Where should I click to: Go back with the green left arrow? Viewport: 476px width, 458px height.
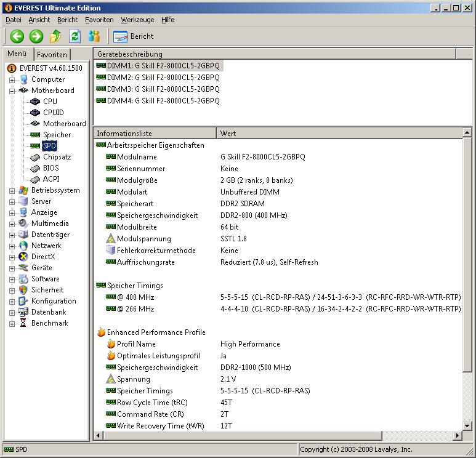click(17, 36)
